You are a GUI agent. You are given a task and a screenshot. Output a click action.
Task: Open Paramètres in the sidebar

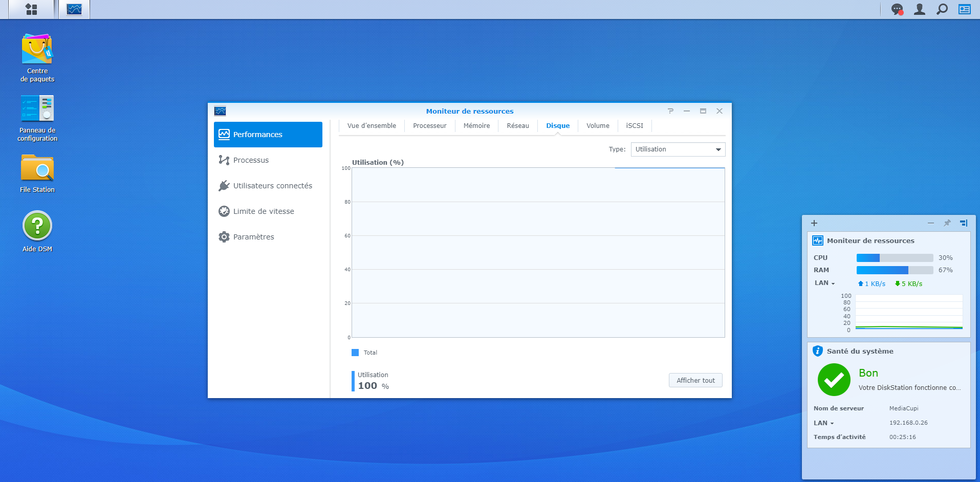click(268, 237)
